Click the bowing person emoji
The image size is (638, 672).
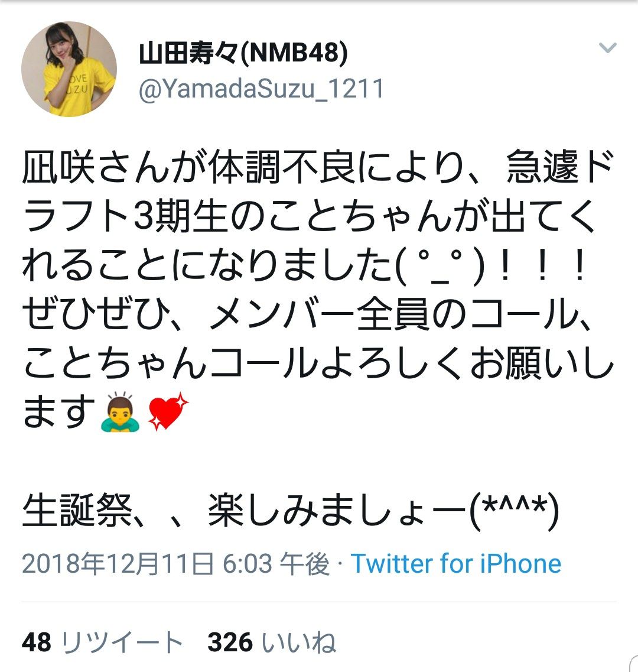tap(120, 411)
